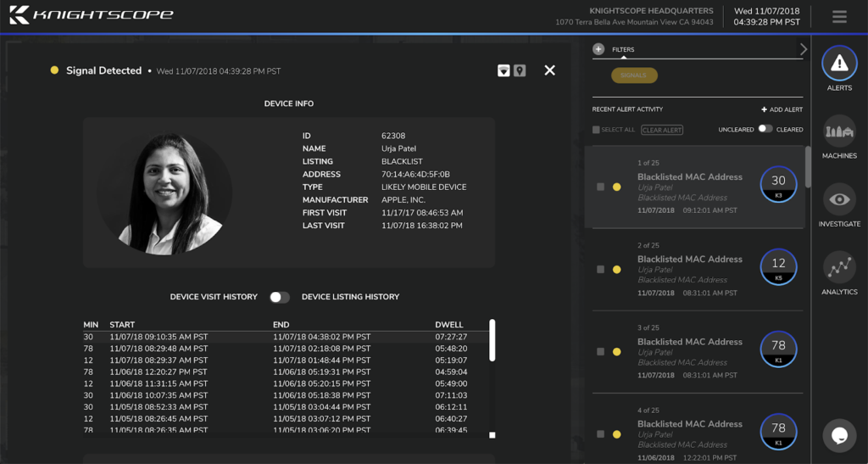Image resolution: width=868 pixels, height=464 pixels.
Task: Open the chat bubble icon
Action: [839, 435]
